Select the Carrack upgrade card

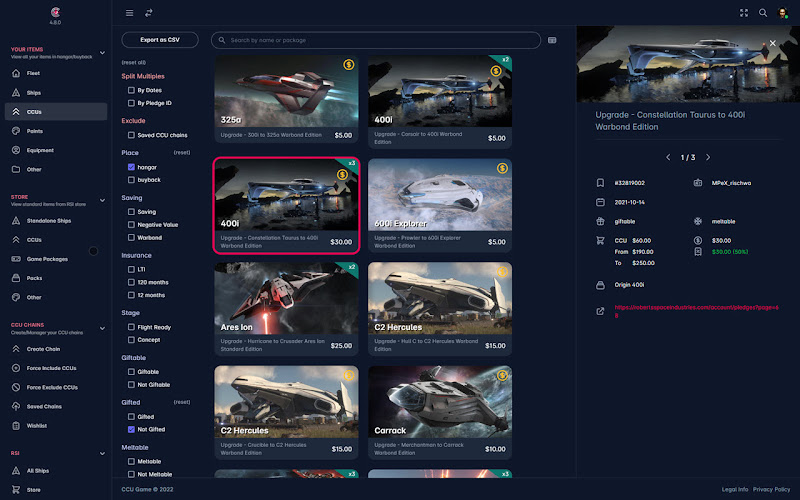440,412
